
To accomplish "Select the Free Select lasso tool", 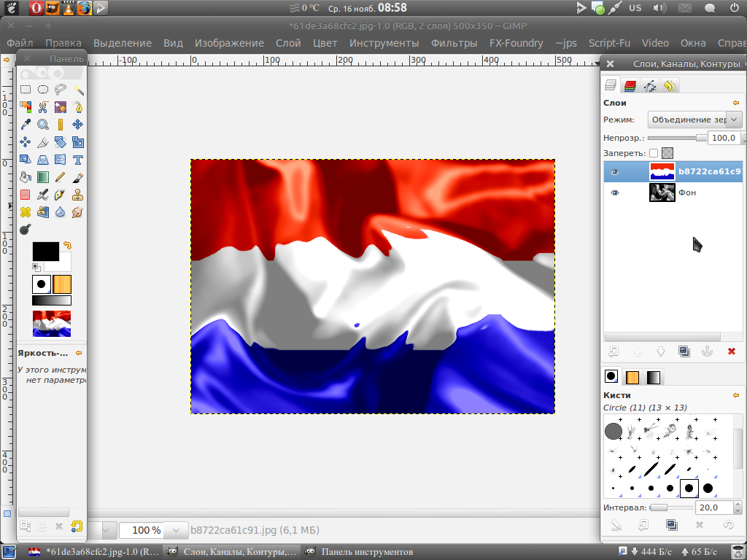I will (61, 90).
